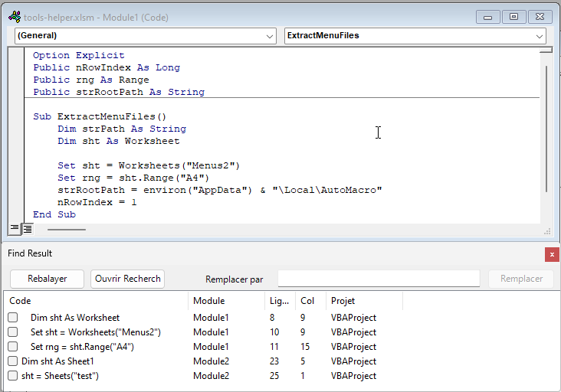Check the 'sht = Sheets("test")' result
This screenshot has width=561, height=392.
point(13,376)
